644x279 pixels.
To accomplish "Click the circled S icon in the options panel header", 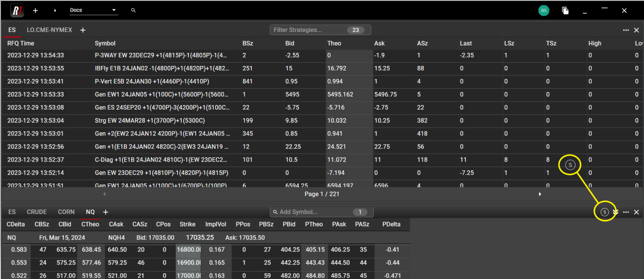I will click(x=605, y=212).
